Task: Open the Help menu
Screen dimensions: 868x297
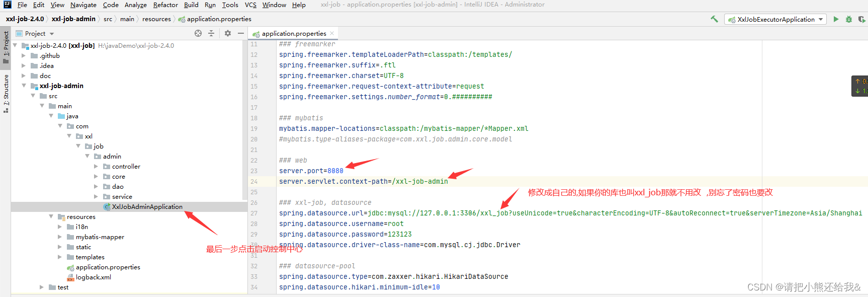Action: [299, 5]
